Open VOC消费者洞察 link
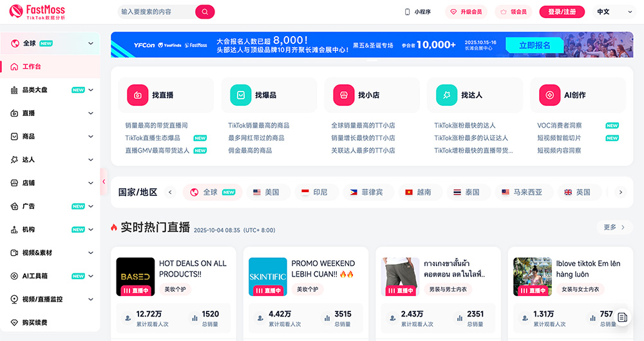 (560, 126)
